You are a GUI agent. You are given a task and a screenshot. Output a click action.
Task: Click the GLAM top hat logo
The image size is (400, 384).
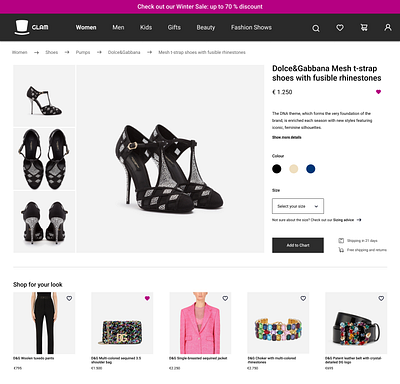(32, 27)
